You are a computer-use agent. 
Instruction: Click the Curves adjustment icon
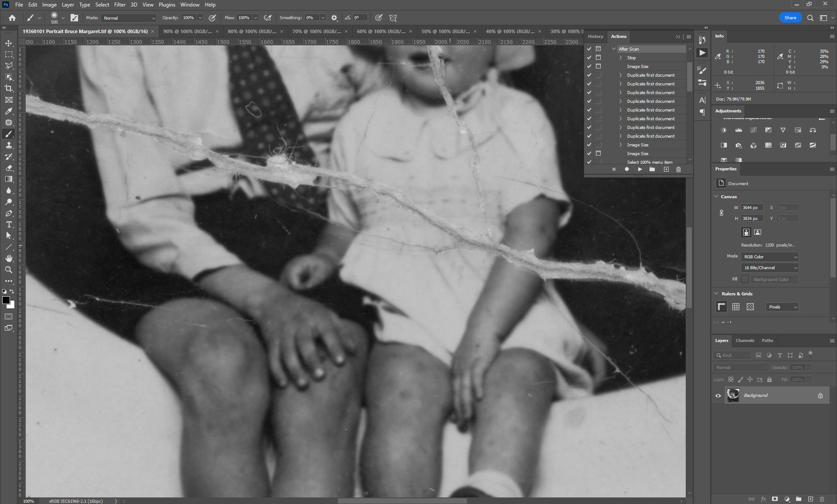point(753,130)
